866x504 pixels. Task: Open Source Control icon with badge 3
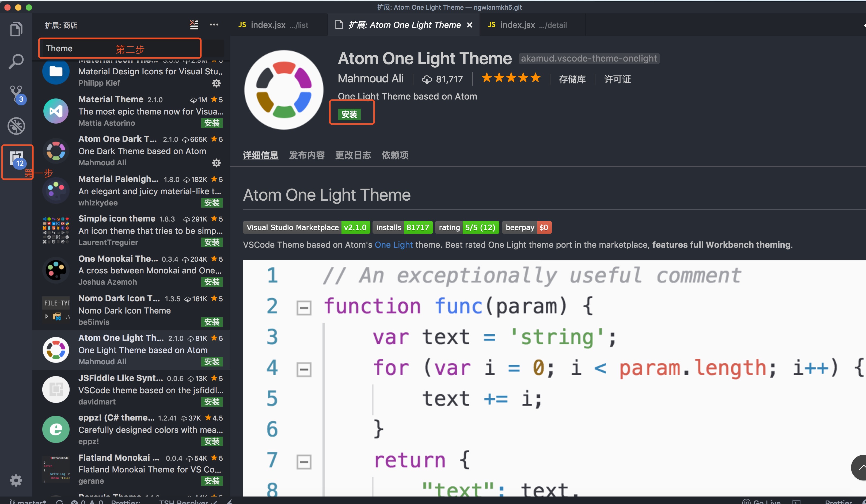pyautogui.click(x=16, y=93)
